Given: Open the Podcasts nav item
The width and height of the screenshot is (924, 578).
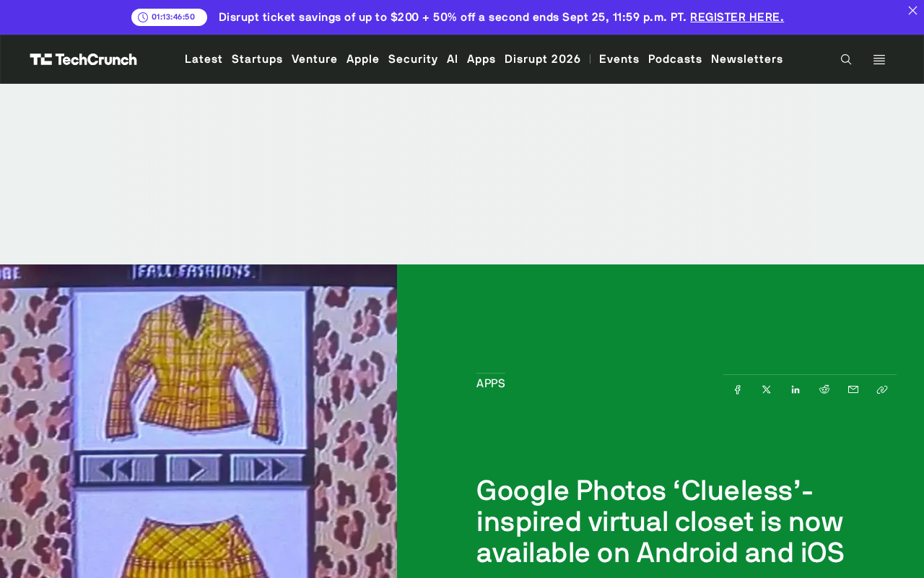Looking at the screenshot, I should [675, 59].
